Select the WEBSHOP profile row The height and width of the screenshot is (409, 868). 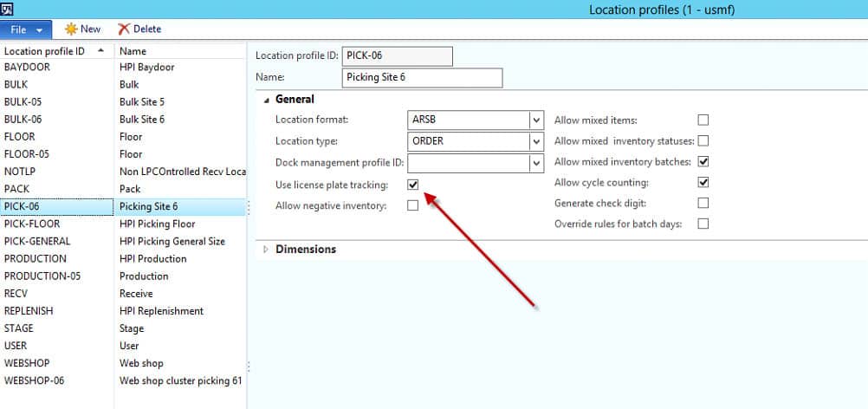(123, 363)
